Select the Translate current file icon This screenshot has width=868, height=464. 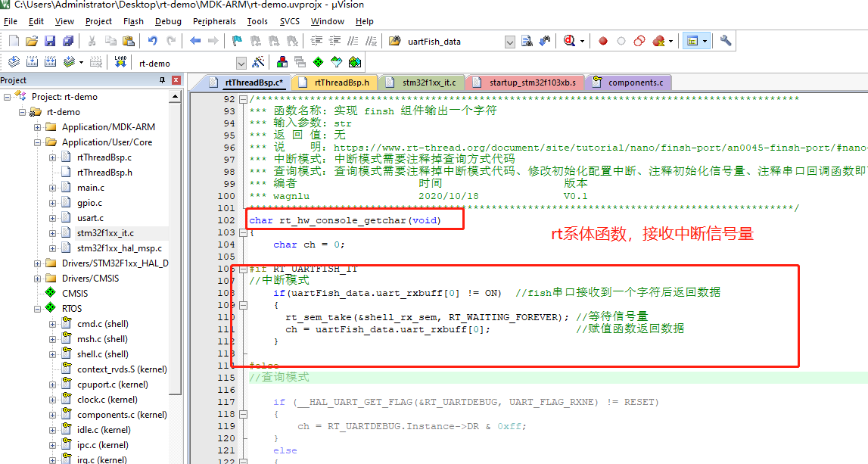[x=13, y=61]
